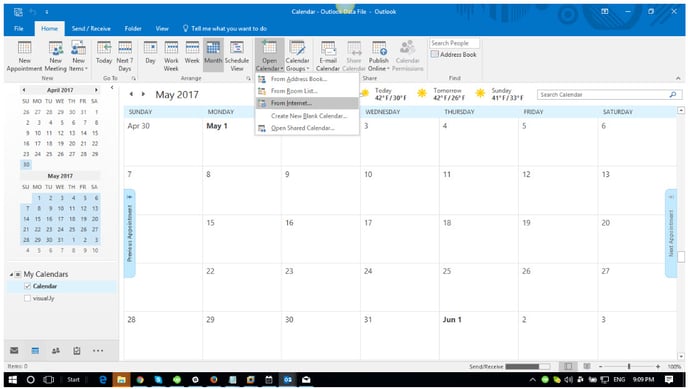Navigate back in the April 2017 mini calendar
This screenshot has width=688, height=389.
tap(24, 90)
